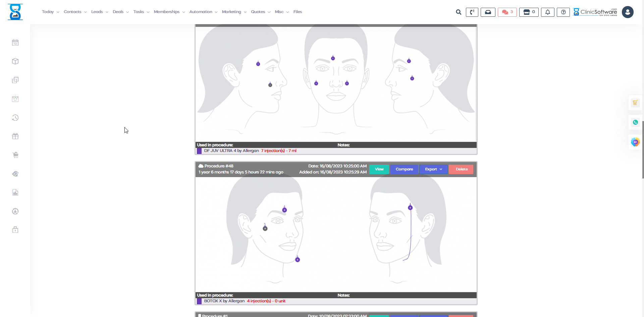Open the inbox tray icon
The width and height of the screenshot is (644, 317).
coord(488,12)
